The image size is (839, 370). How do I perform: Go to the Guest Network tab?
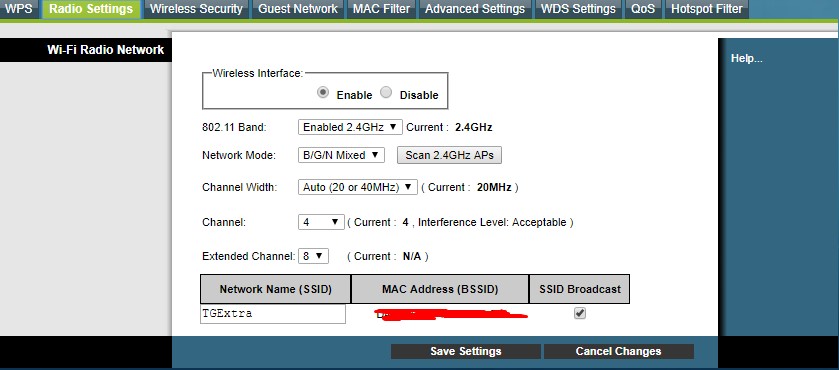[298, 9]
